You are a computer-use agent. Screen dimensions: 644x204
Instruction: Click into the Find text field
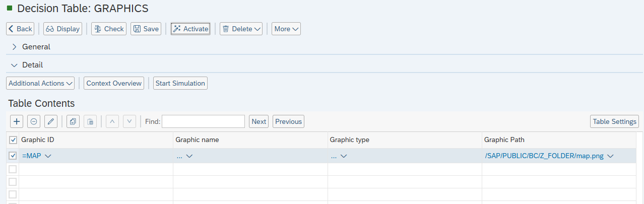coord(203,121)
